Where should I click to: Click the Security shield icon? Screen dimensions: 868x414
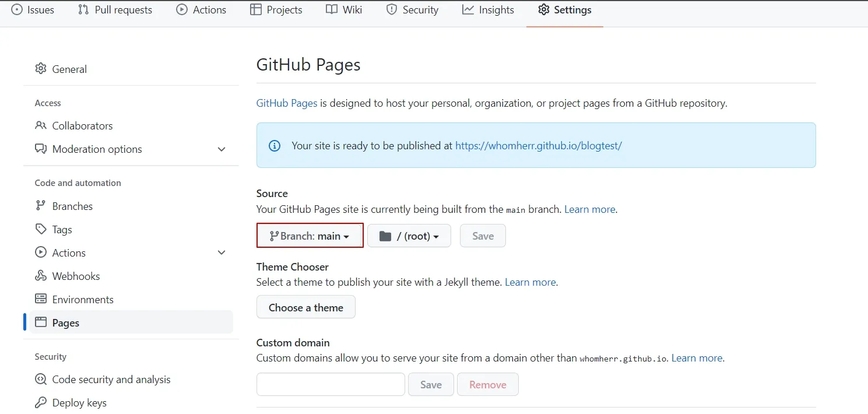tap(392, 10)
